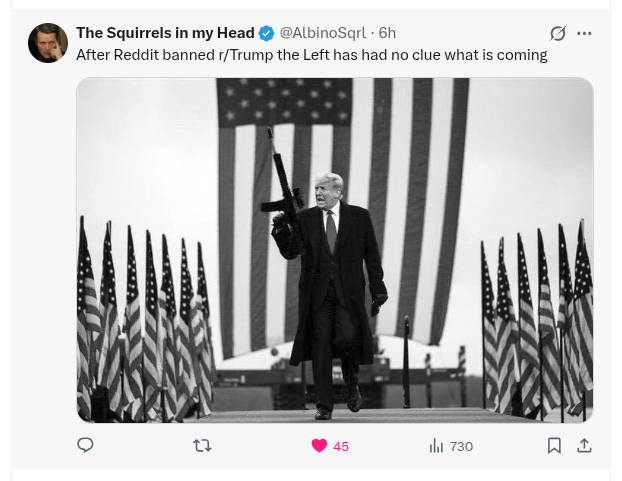Viewport: 622px width, 481px height.
Task: Click the reply speech bubble icon
Action: click(85, 445)
